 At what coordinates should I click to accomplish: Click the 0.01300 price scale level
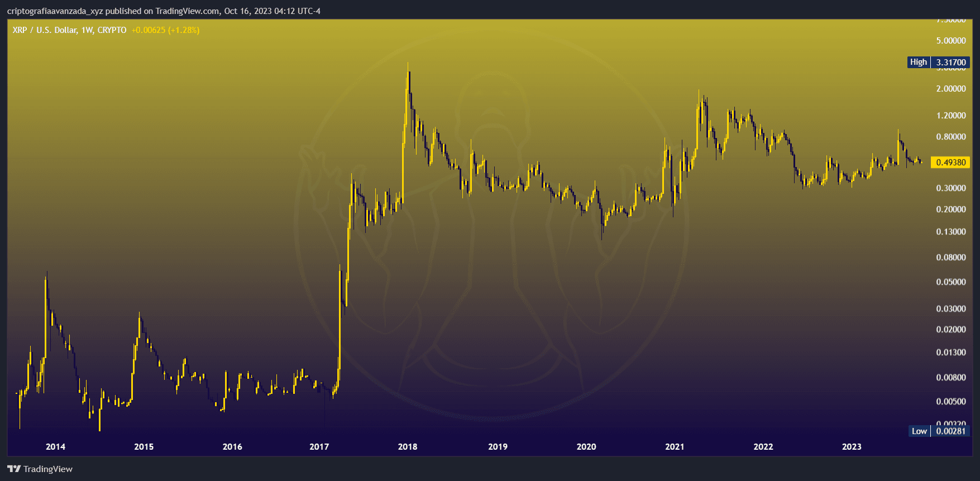coord(951,353)
